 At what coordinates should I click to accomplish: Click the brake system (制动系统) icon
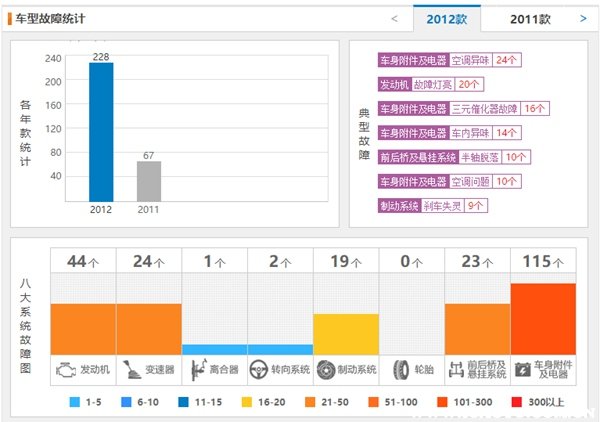(326, 369)
